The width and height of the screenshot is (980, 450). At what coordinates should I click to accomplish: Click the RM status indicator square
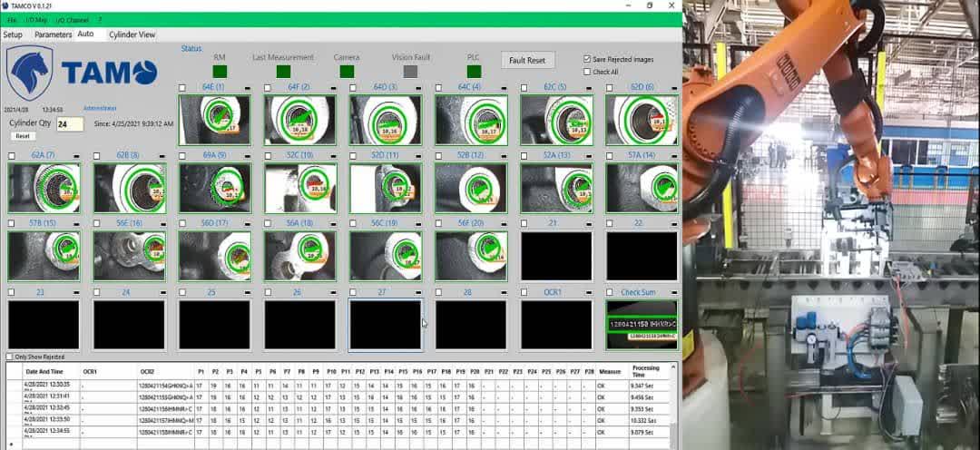point(220,71)
